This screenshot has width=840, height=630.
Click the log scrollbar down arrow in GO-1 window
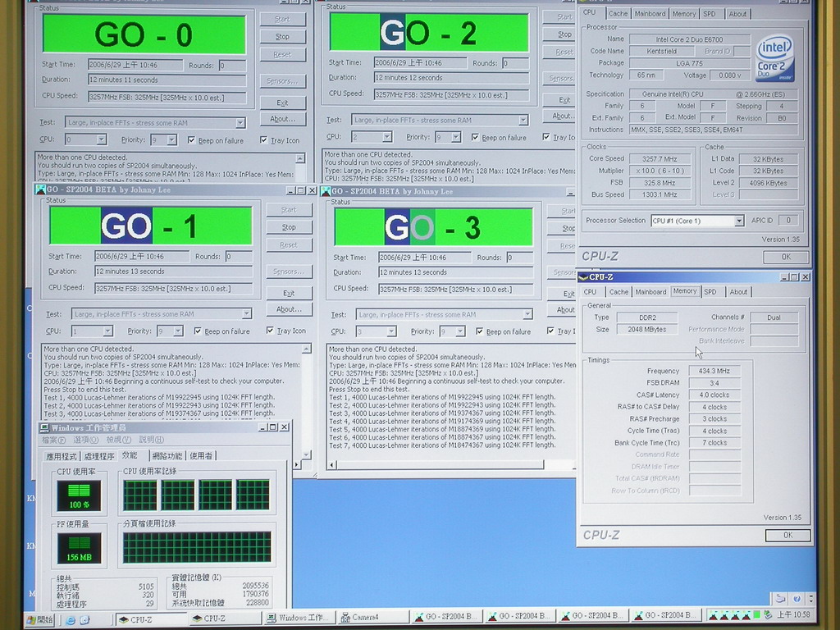point(307,454)
